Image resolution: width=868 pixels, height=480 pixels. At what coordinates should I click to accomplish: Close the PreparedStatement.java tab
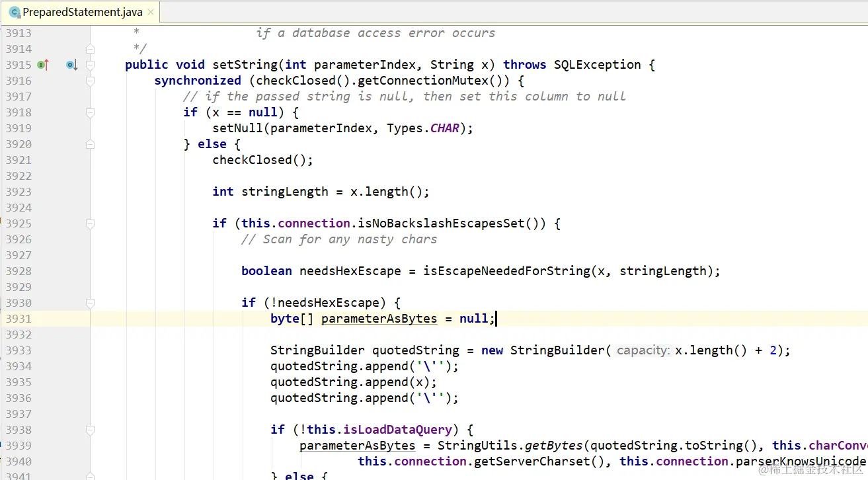(x=151, y=12)
